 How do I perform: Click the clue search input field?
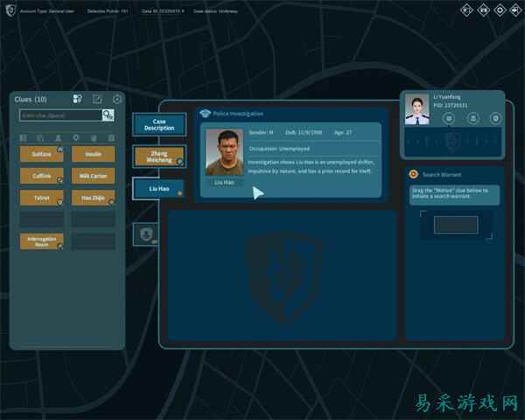point(60,115)
